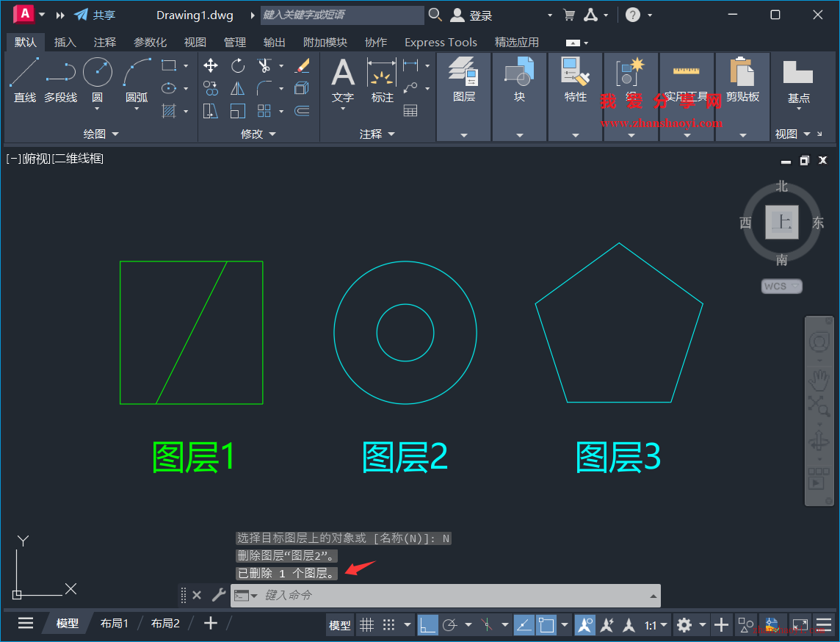
Task: Click the Move tool in Modify panel
Action: (211, 66)
